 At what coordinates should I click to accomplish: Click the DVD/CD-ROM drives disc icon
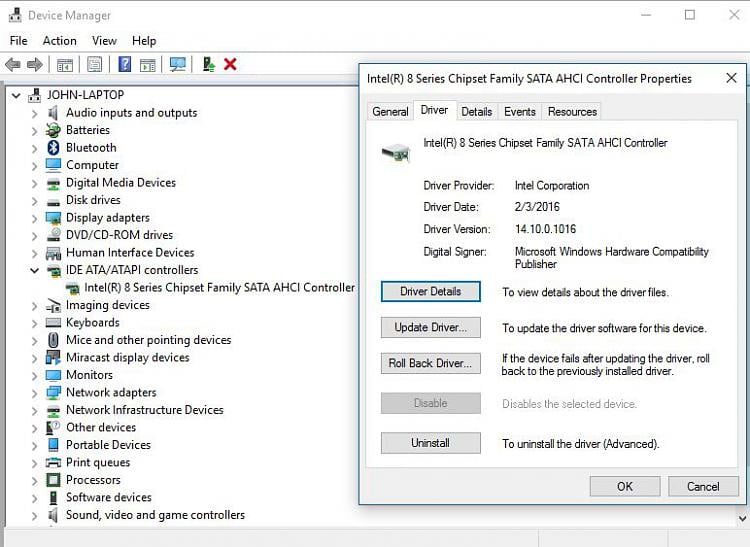[53, 235]
